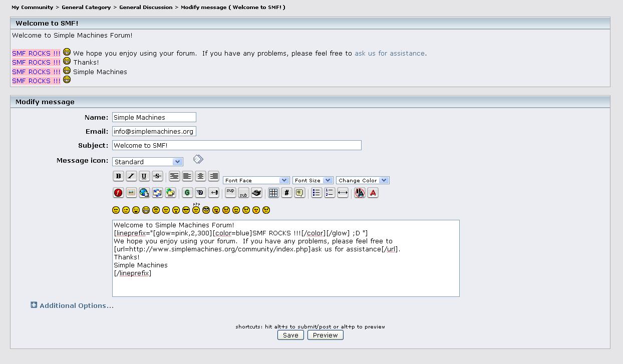Viewport: 623px width, 364px height.
Task: Apply italic formatting to the message
Action: [131, 176]
